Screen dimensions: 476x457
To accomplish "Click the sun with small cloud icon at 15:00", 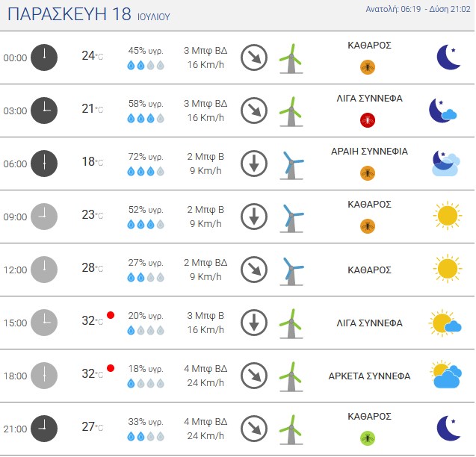I will tap(445, 323).
